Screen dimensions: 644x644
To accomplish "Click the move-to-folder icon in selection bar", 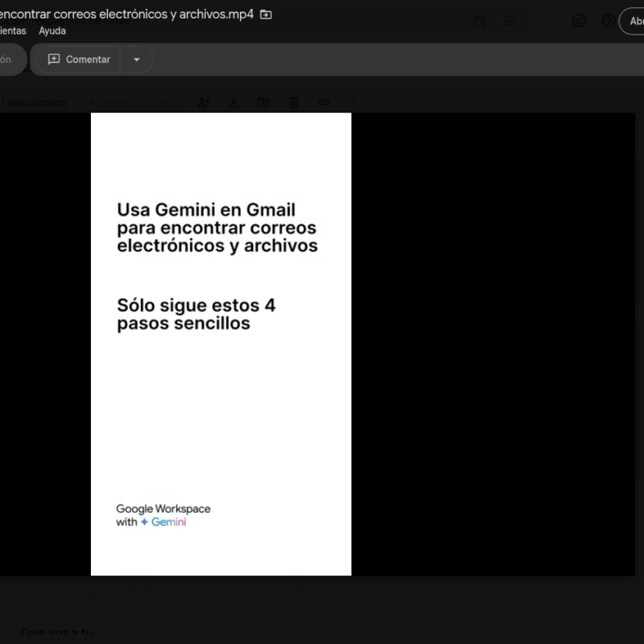I will pyautogui.click(x=263, y=102).
